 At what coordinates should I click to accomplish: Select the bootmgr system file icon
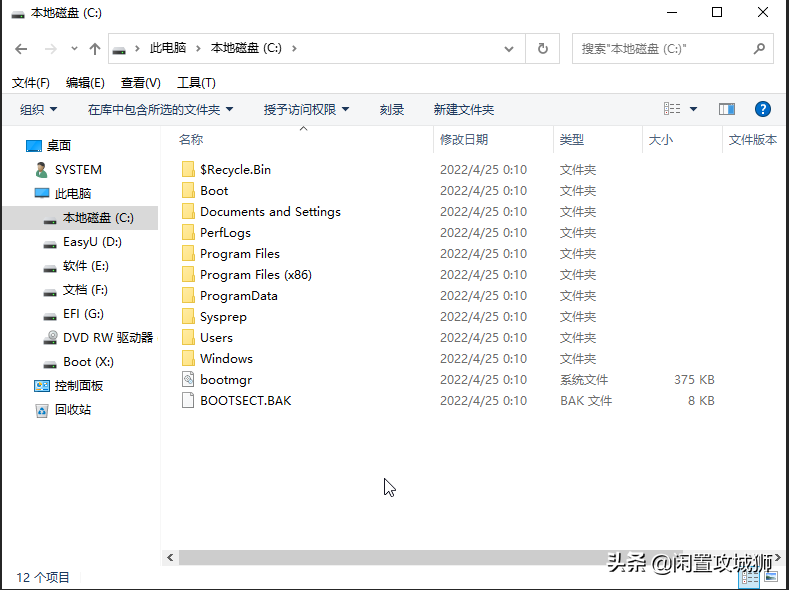(188, 380)
